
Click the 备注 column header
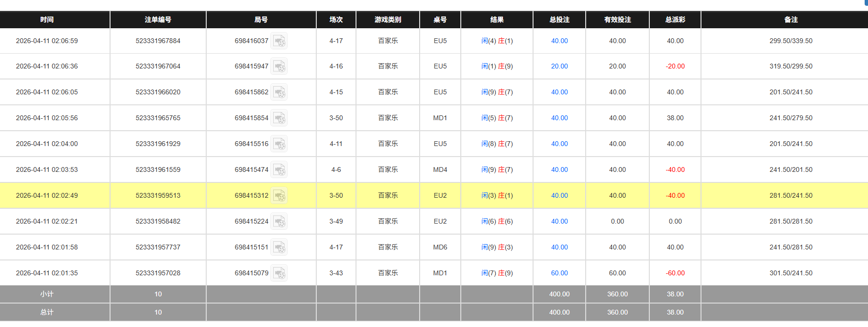coord(791,20)
